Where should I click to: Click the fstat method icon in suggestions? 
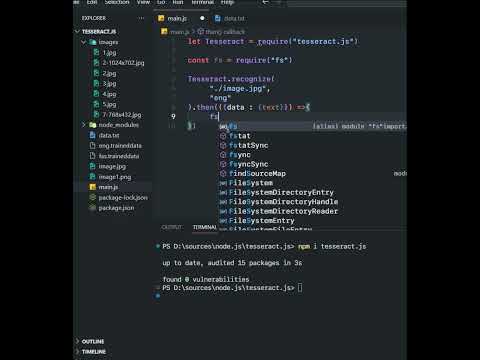[x=223, y=136]
